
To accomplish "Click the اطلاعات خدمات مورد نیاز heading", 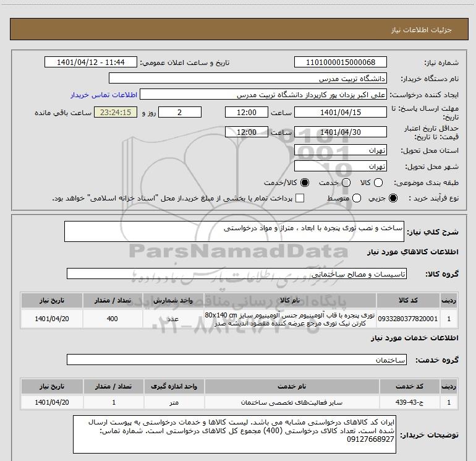I will 414,338.
